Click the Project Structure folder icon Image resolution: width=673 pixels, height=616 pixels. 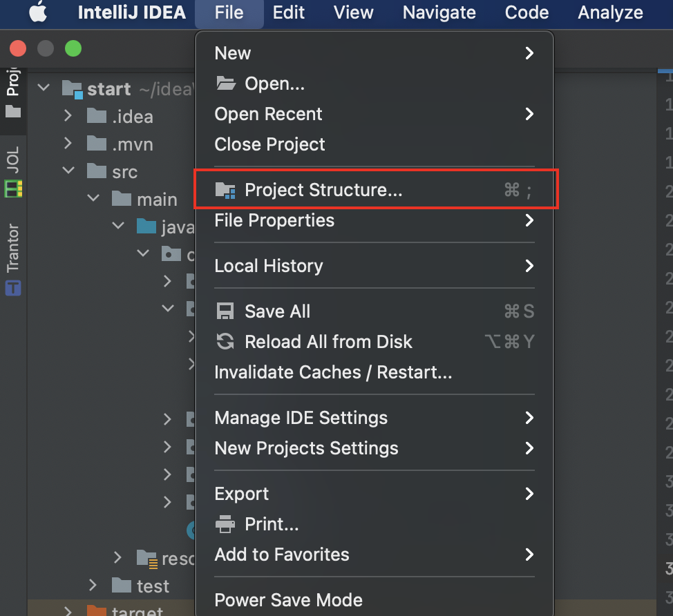225,190
